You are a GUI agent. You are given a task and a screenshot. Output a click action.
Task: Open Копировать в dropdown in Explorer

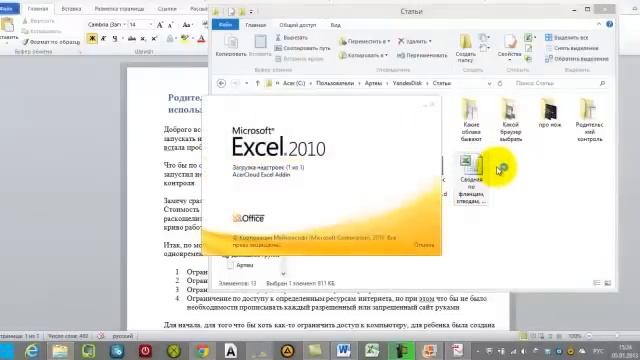(363, 55)
